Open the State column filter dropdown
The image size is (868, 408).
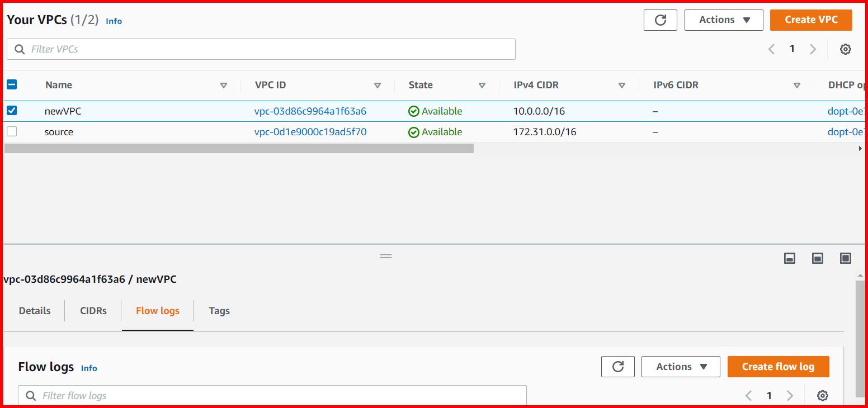(482, 85)
